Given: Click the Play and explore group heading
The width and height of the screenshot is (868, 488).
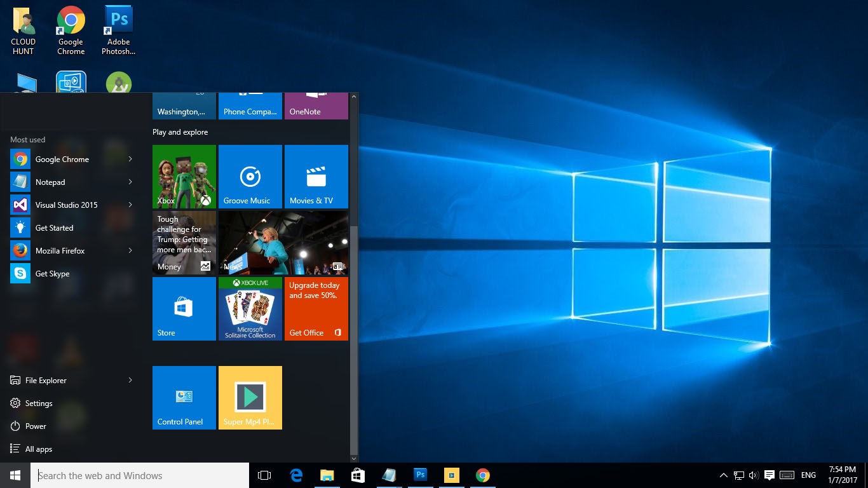Looking at the screenshot, I should 180,132.
